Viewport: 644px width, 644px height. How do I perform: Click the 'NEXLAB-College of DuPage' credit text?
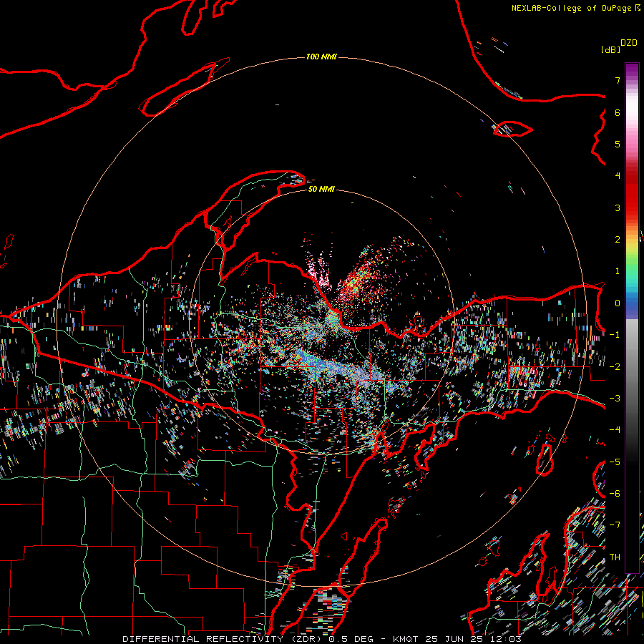(x=571, y=8)
